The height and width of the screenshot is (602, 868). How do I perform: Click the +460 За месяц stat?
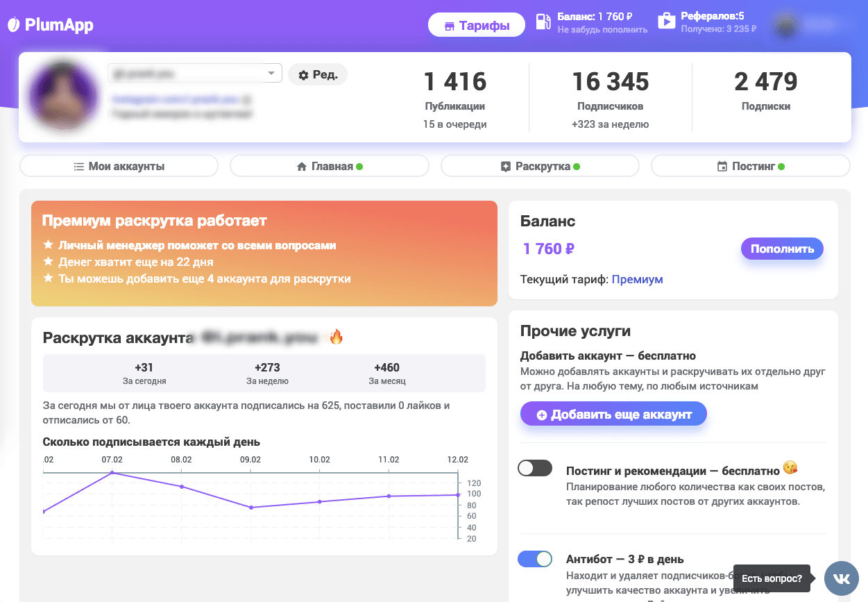click(x=387, y=374)
